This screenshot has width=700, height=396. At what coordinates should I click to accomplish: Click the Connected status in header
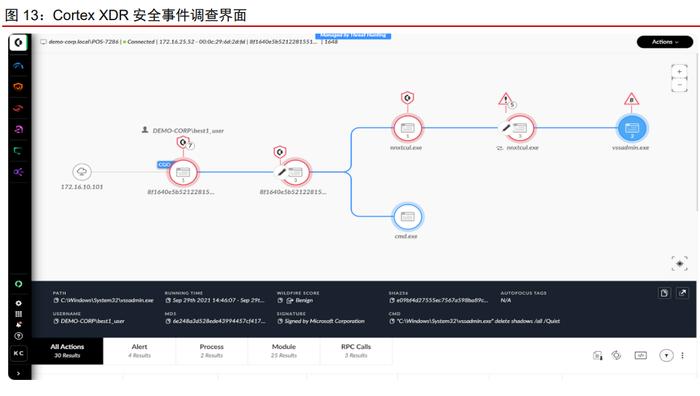coord(141,42)
